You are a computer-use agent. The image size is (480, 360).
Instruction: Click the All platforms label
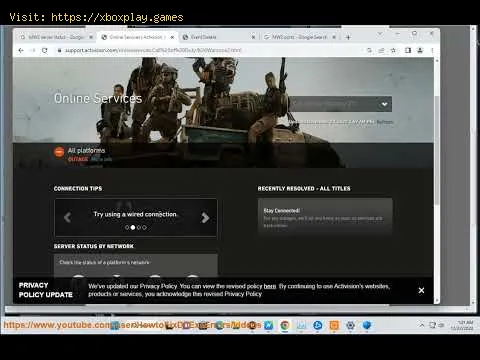coord(86,151)
